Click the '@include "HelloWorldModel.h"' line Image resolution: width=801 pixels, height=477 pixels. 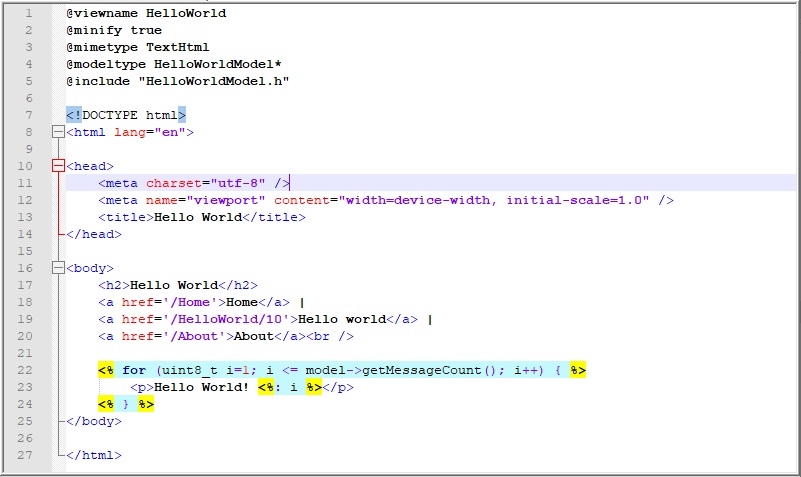pos(178,81)
